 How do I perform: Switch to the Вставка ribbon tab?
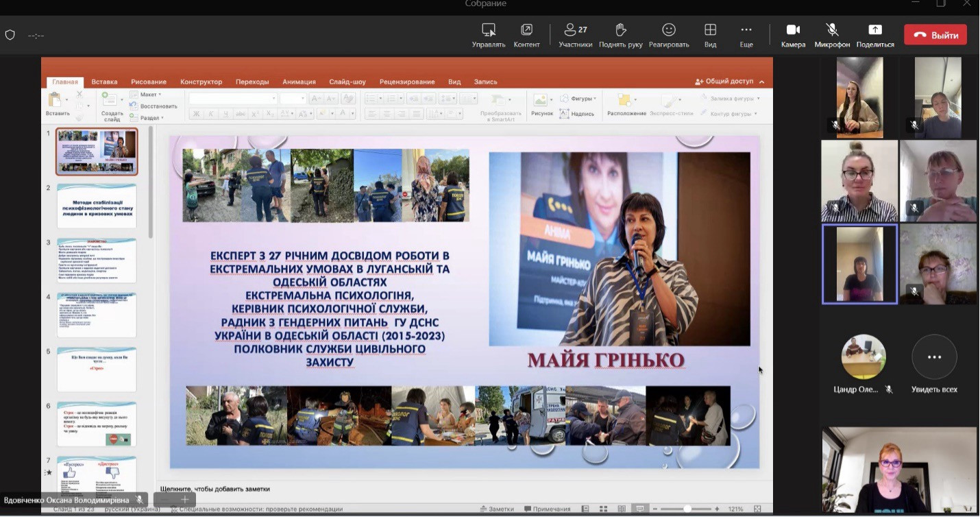point(104,82)
